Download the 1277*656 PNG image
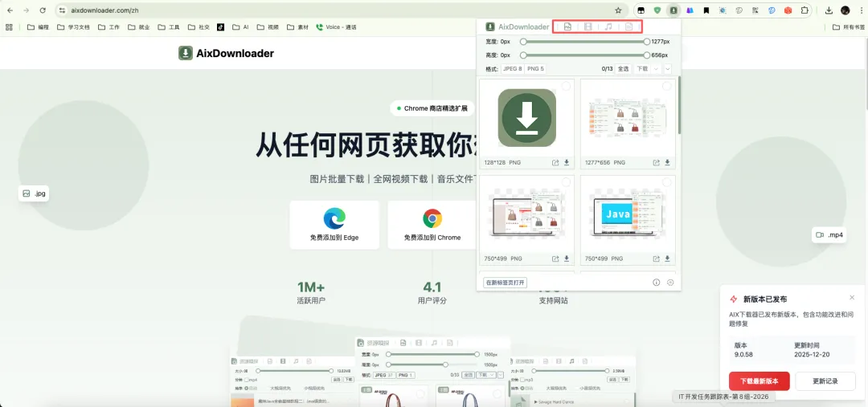This screenshot has width=868, height=407. [667, 163]
